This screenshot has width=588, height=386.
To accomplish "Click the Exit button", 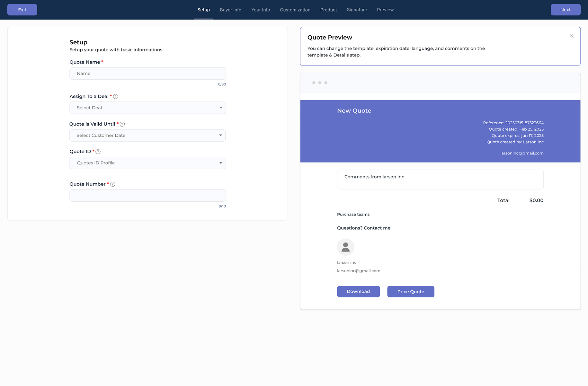I will [22, 10].
